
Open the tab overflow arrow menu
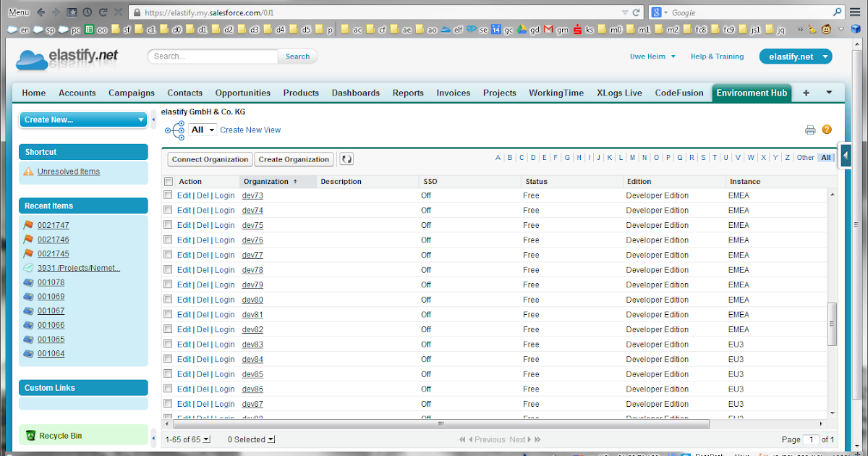(x=829, y=93)
